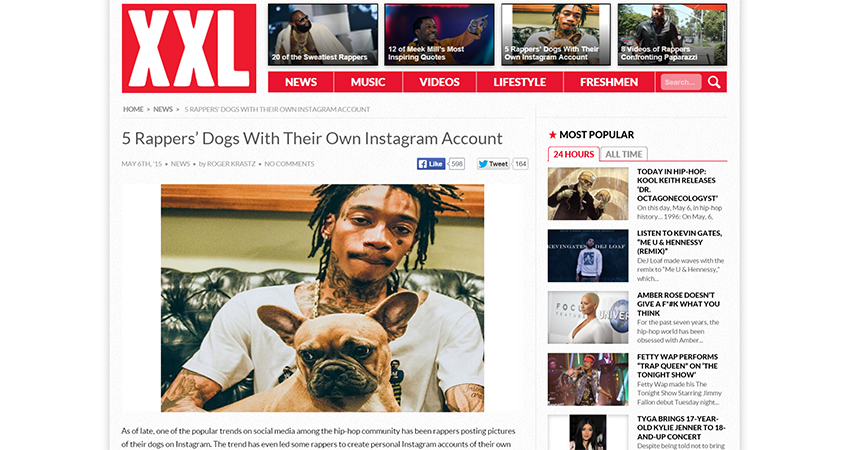Open 8 Videos of Rappers Confronting Paparazzi
Screen dimensions: 850x450
pyautogui.click(x=672, y=35)
